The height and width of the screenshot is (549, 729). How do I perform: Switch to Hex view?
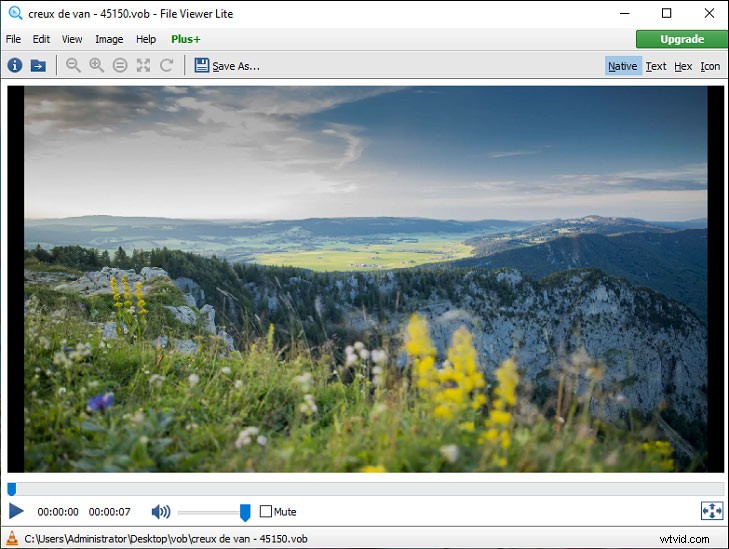tap(683, 66)
